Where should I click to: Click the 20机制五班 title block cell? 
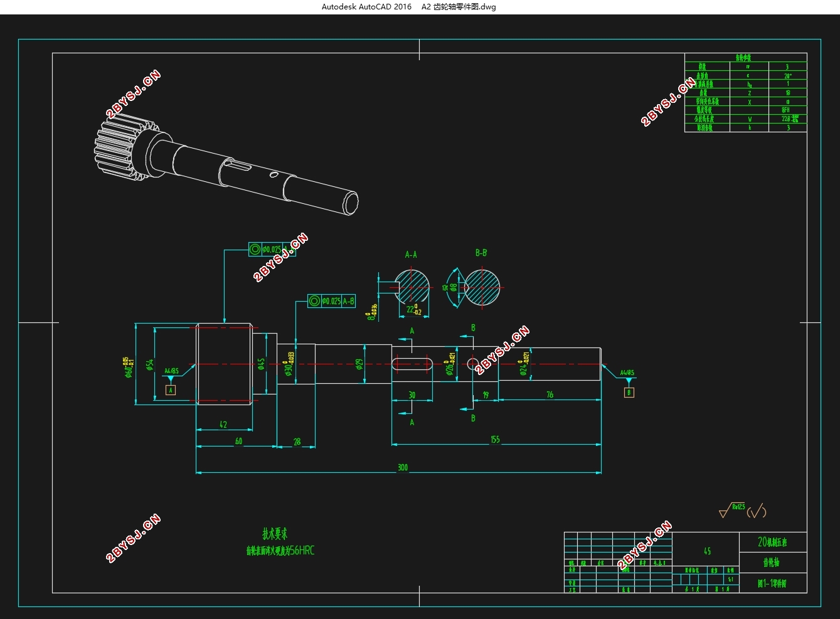(773, 542)
